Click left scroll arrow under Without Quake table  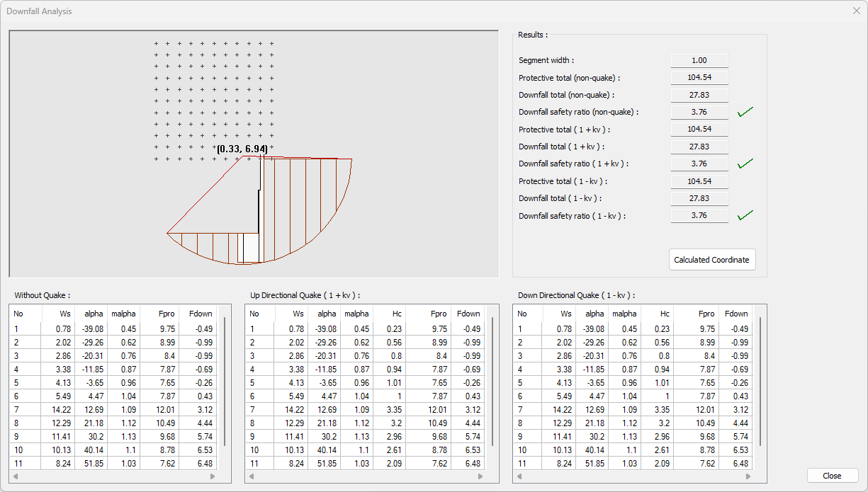pyautogui.click(x=16, y=476)
